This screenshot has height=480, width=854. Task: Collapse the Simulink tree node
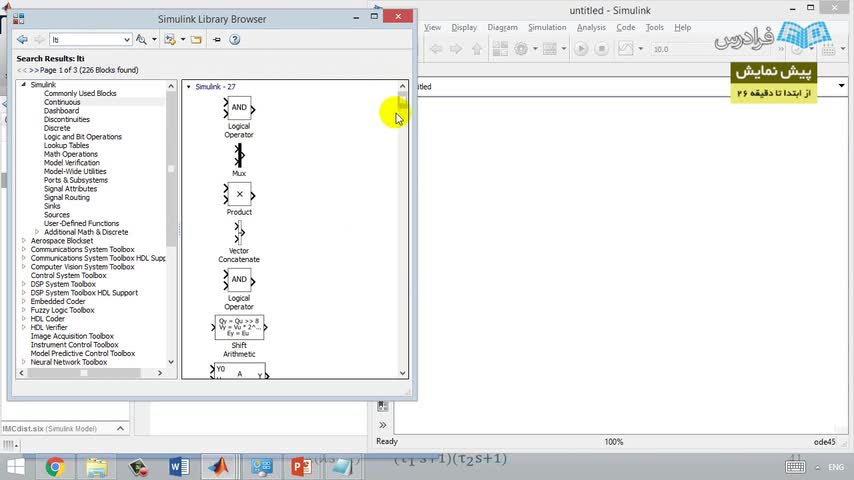(x=23, y=84)
